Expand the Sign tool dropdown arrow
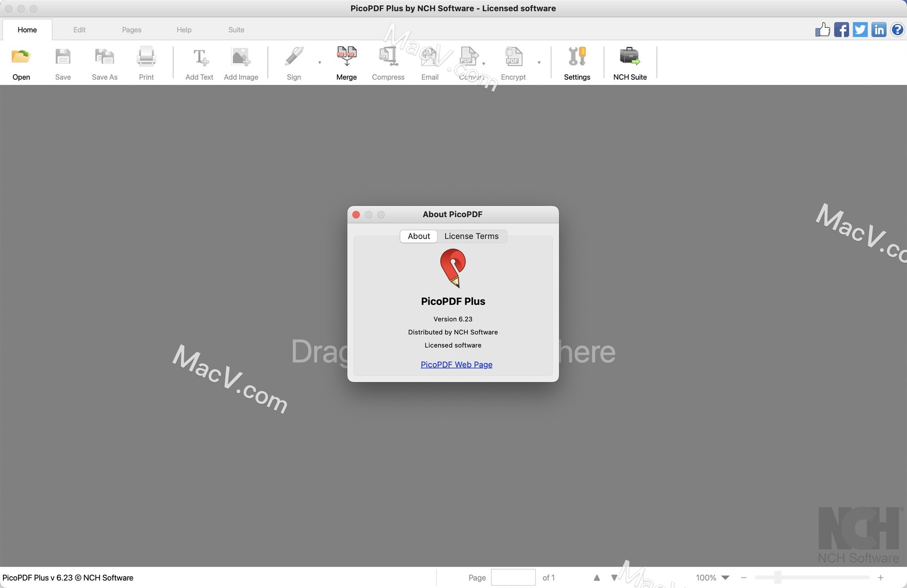 (x=319, y=63)
